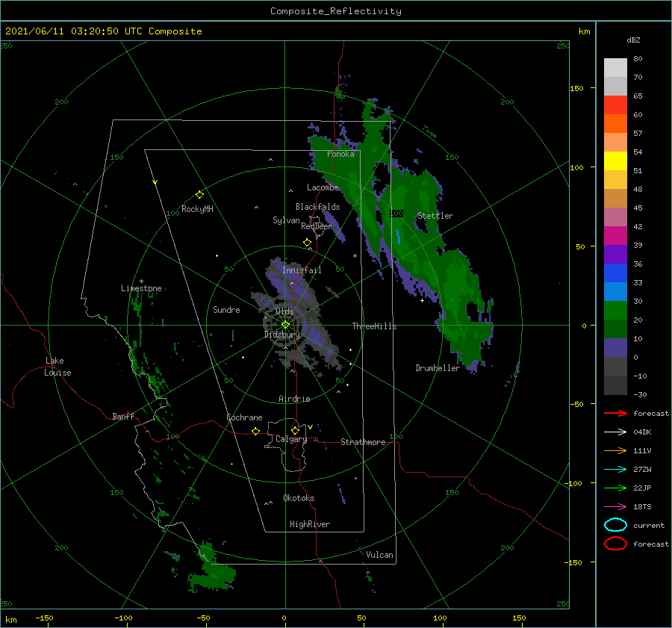Click the 20 dBZ green color swatch

pyautogui.click(x=615, y=311)
